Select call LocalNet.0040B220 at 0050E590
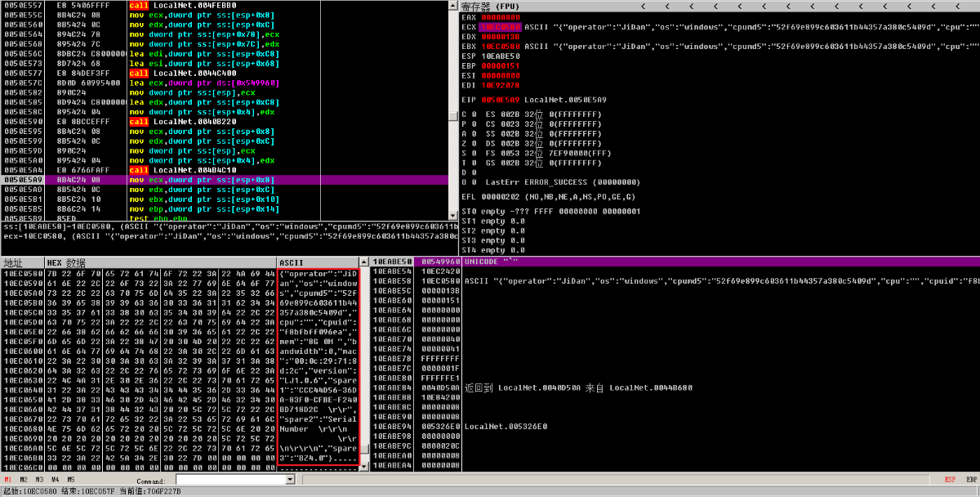The height and width of the screenshot is (497, 980). pos(225,122)
